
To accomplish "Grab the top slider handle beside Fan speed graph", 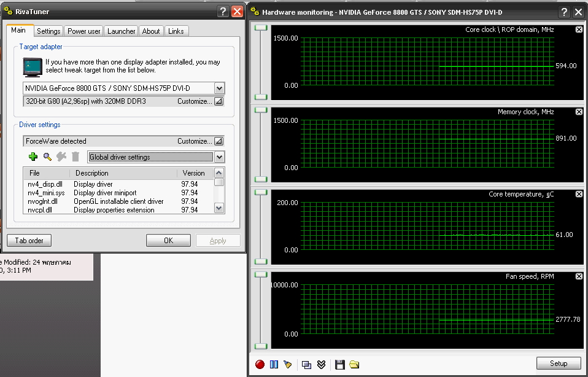I will click(x=261, y=274).
